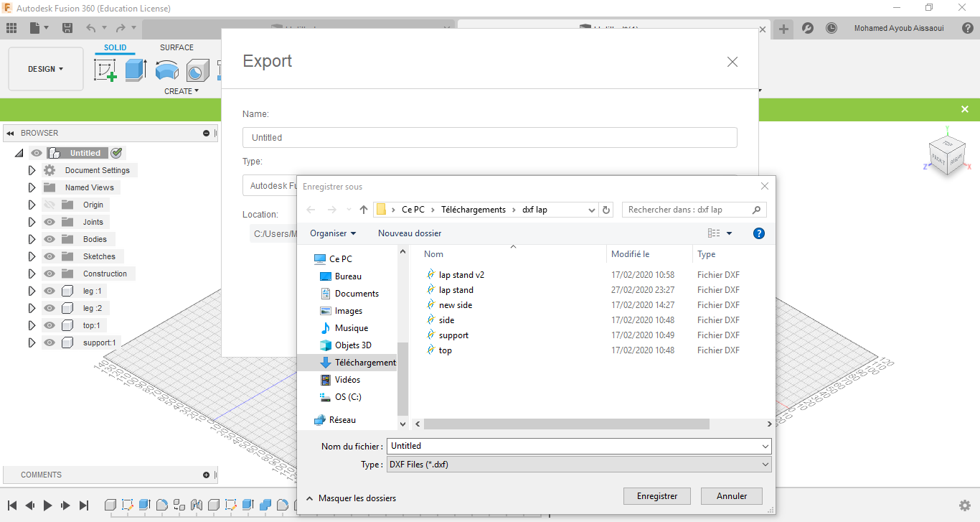980x522 pixels.
Task: Collapse folders with Masquer les dossiers
Action: tap(351, 498)
